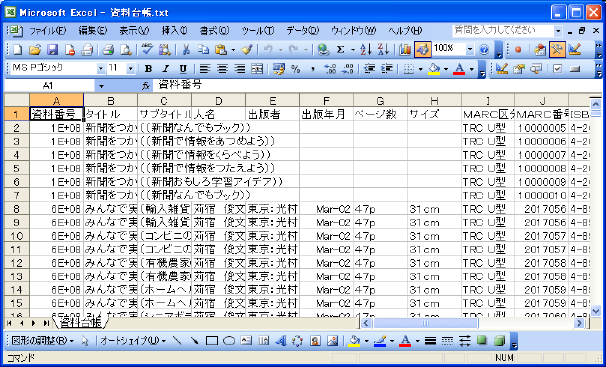Select the Rectangle drawing tool
Viewport: 606px width, 367px height.
(x=212, y=340)
